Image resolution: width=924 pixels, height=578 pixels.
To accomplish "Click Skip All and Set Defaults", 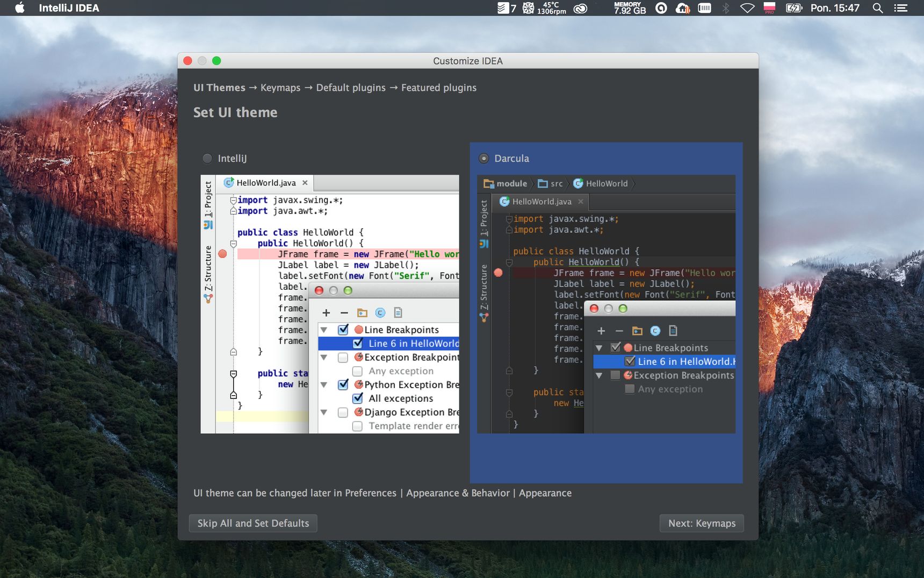I will click(x=253, y=523).
